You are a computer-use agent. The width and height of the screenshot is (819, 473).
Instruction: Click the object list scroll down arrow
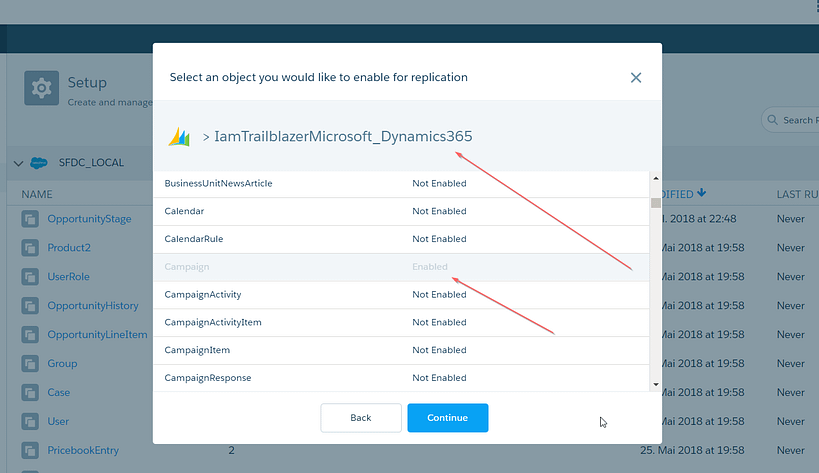point(656,385)
